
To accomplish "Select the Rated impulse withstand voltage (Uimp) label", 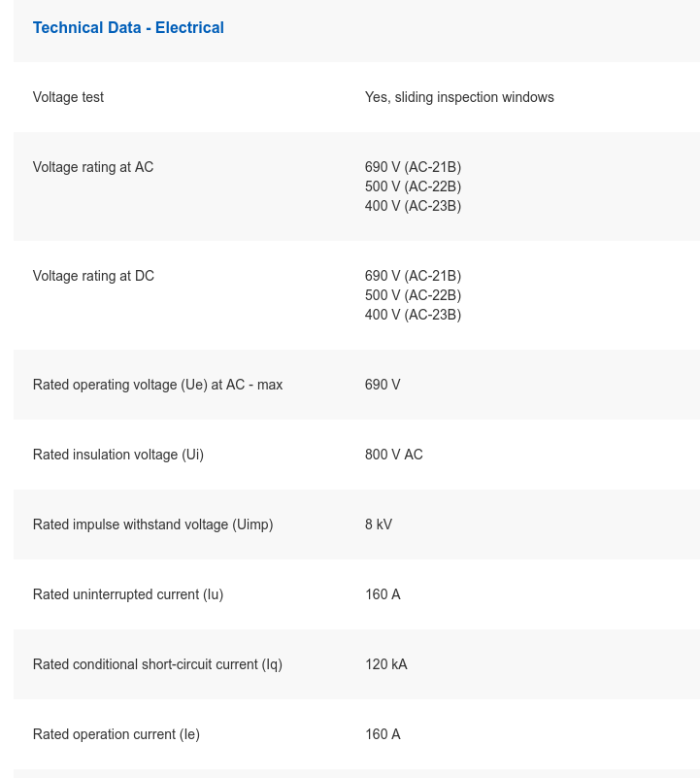I will 152,524.
